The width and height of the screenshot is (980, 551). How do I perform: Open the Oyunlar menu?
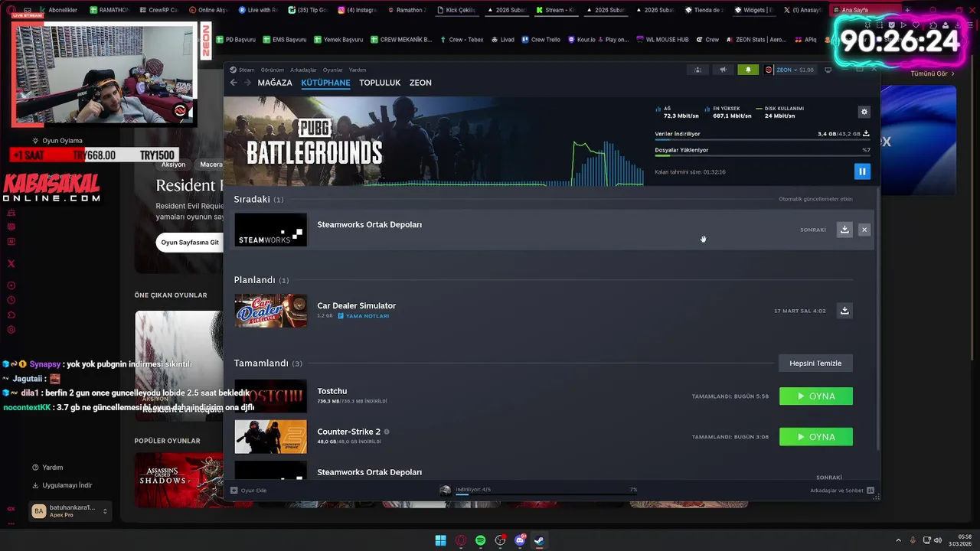pyautogui.click(x=333, y=70)
